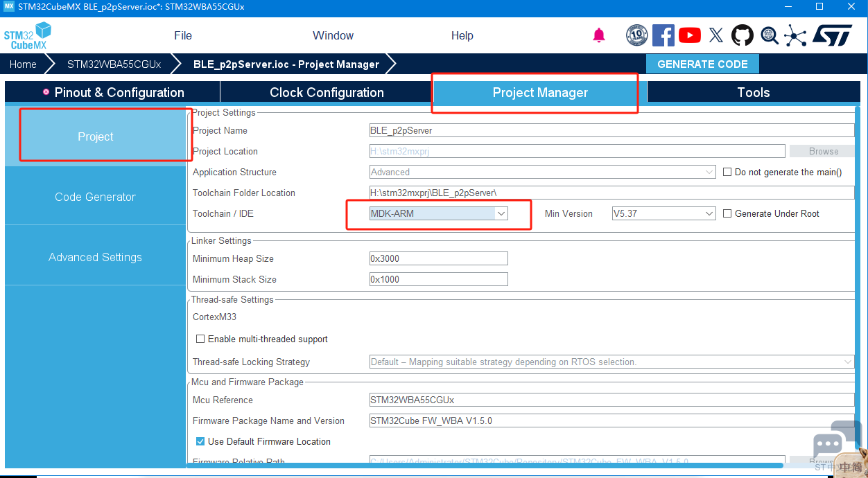This screenshot has height=478, width=868.
Task: Open the File menu
Action: (x=183, y=35)
